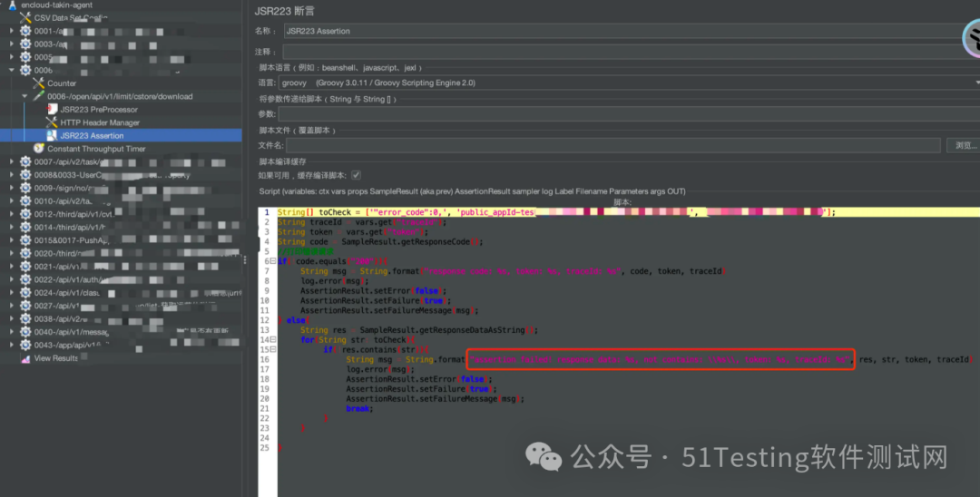The width and height of the screenshot is (980, 497).
Task: Toggle code fold marker at script line 15
Action: click(x=273, y=350)
